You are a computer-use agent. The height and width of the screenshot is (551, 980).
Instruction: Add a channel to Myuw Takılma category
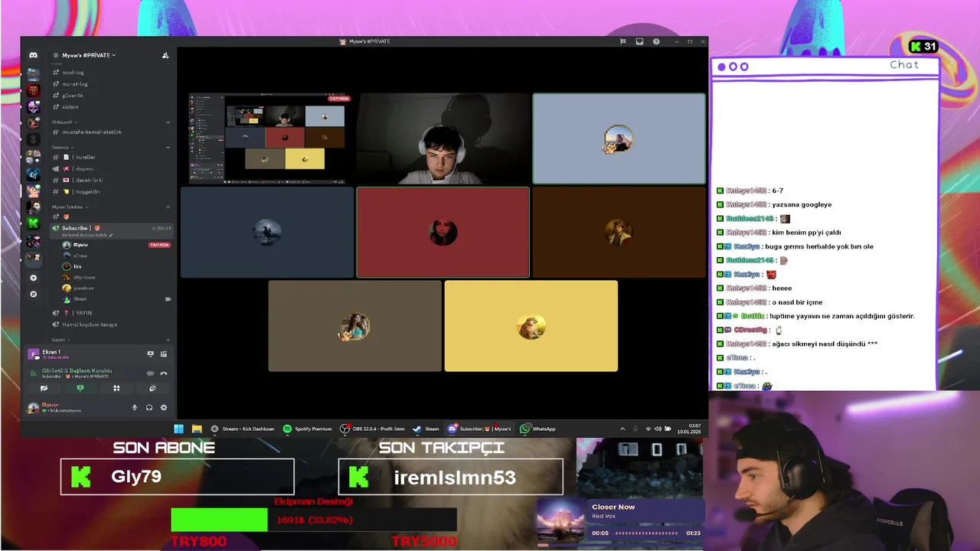click(168, 207)
